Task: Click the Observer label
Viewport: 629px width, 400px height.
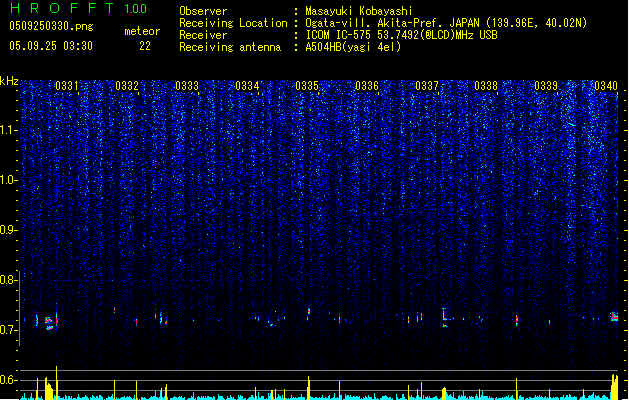Action: pos(203,11)
